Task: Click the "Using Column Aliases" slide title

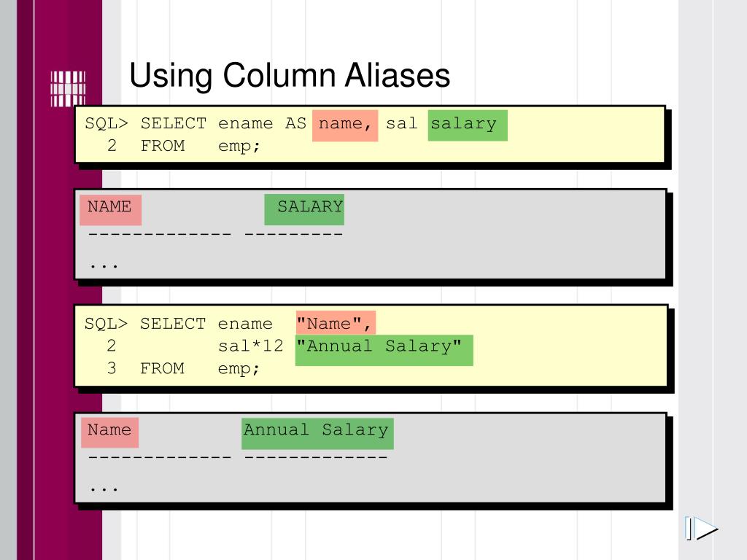Action: click(290, 75)
